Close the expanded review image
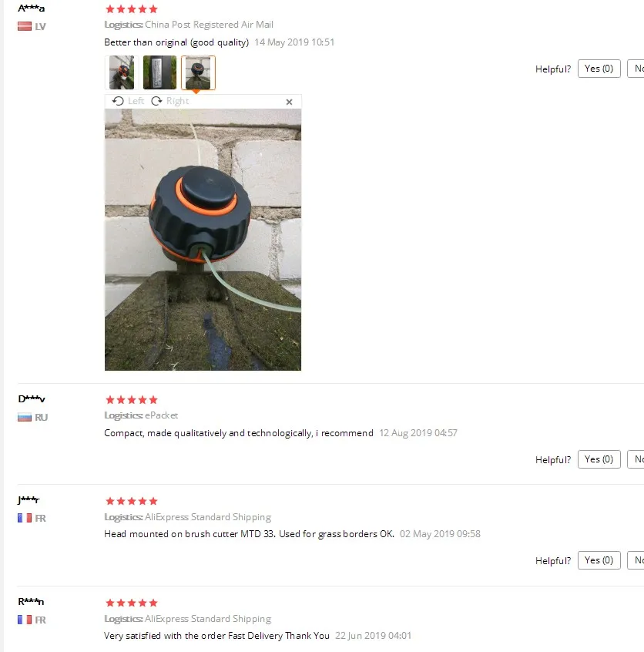The image size is (644, 652). click(290, 102)
